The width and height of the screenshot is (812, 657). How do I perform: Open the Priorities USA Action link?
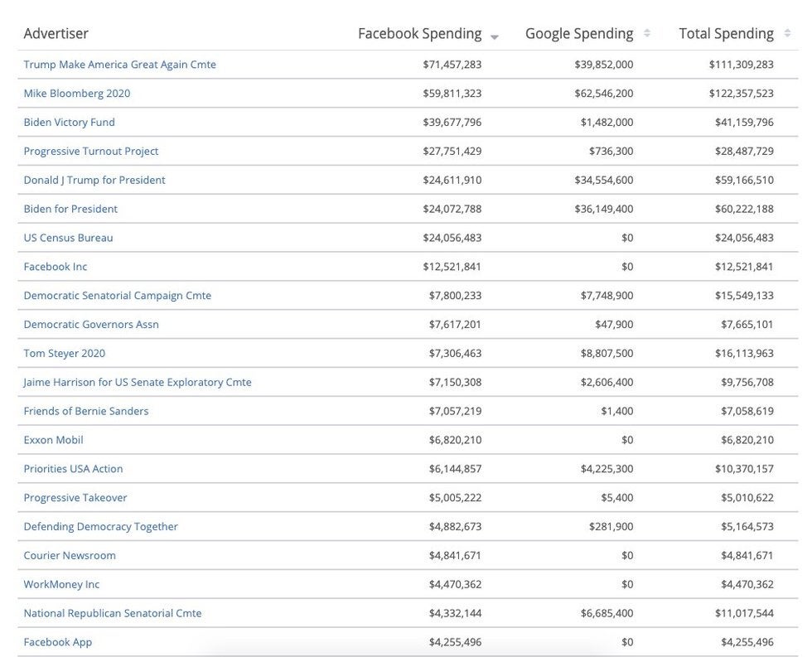(73, 469)
